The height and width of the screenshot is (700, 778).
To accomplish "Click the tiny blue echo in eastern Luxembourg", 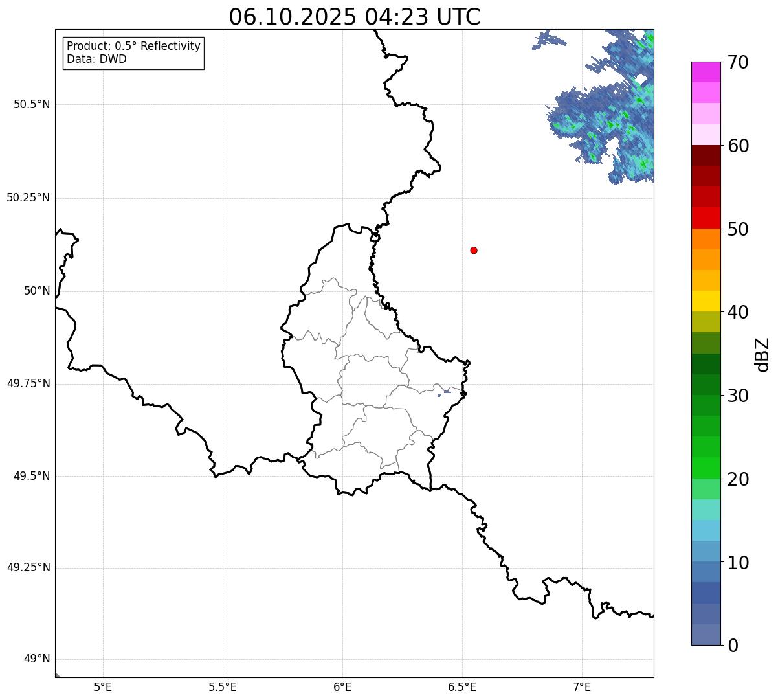I will tap(445, 392).
